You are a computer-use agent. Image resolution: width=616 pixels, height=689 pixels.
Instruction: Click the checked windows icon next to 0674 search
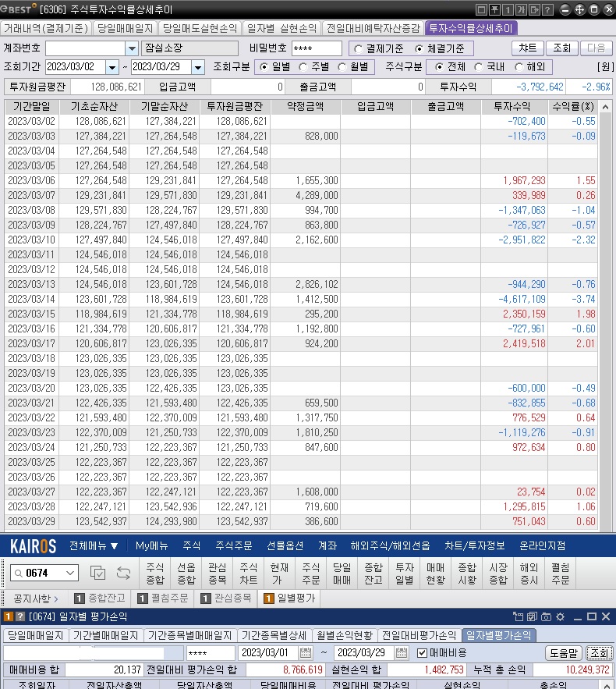(97, 573)
